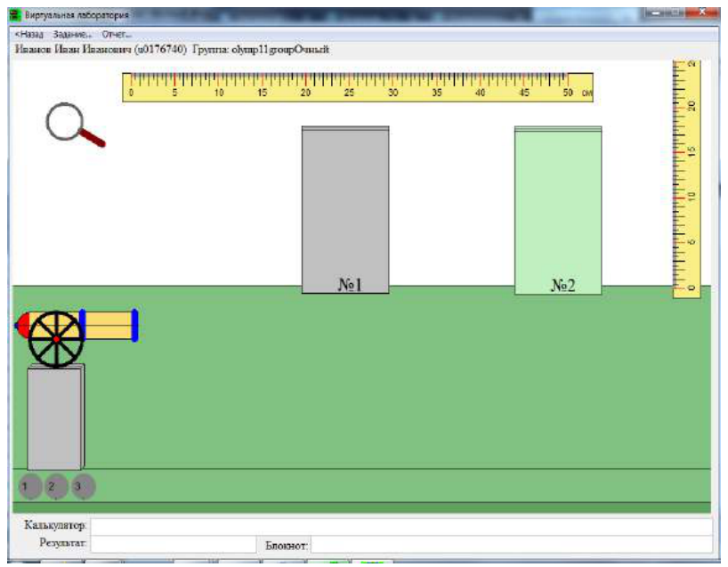Click the Virtual Laboratory app icon in title bar
The width and height of the screenshot is (728, 567).
click(15, 15)
